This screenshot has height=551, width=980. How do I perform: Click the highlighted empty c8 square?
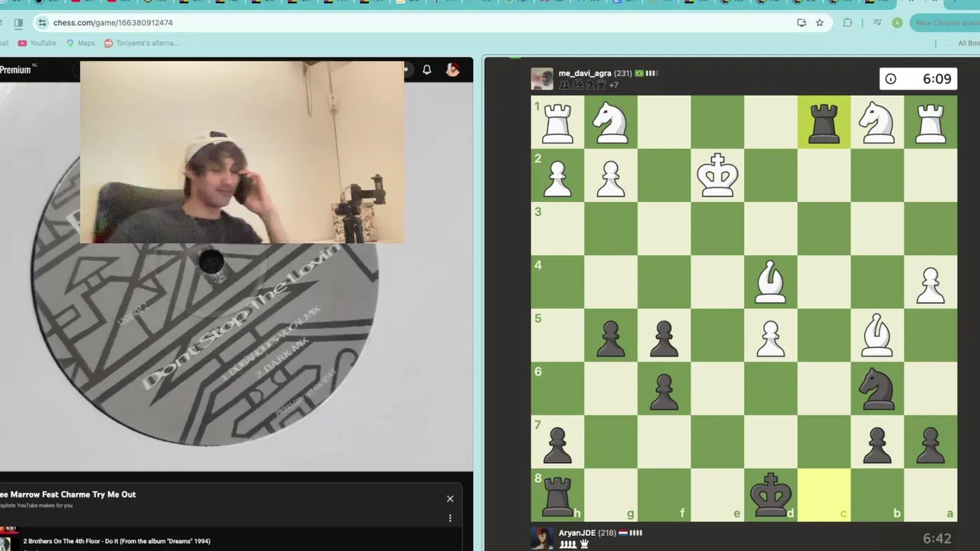824,494
